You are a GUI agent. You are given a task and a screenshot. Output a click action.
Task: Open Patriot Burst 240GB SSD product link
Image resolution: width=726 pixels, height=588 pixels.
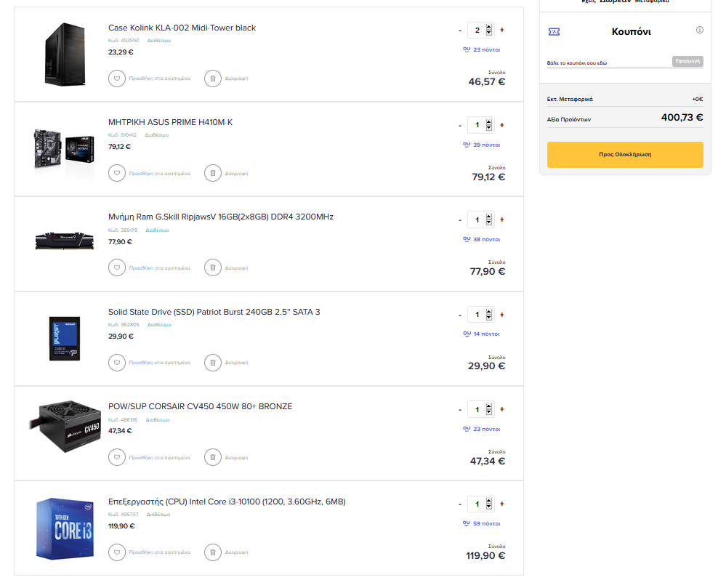214,312
